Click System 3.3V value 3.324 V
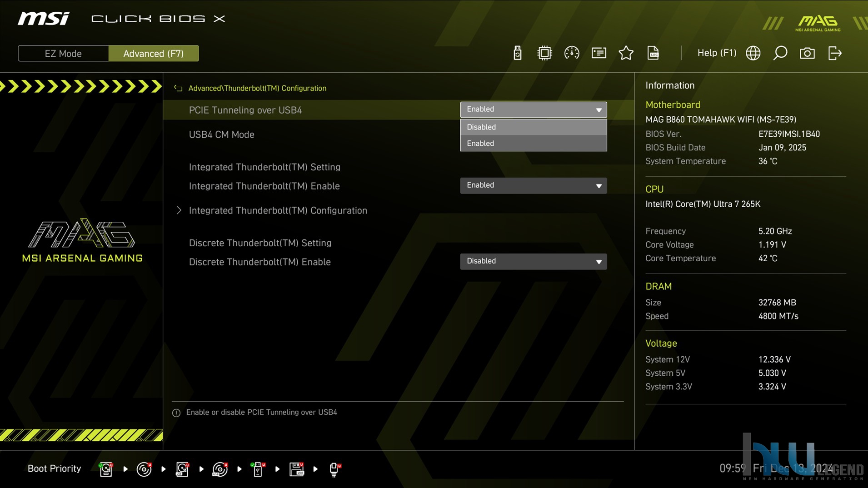This screenshot has height=488, width=868. [x=772, y=387]
